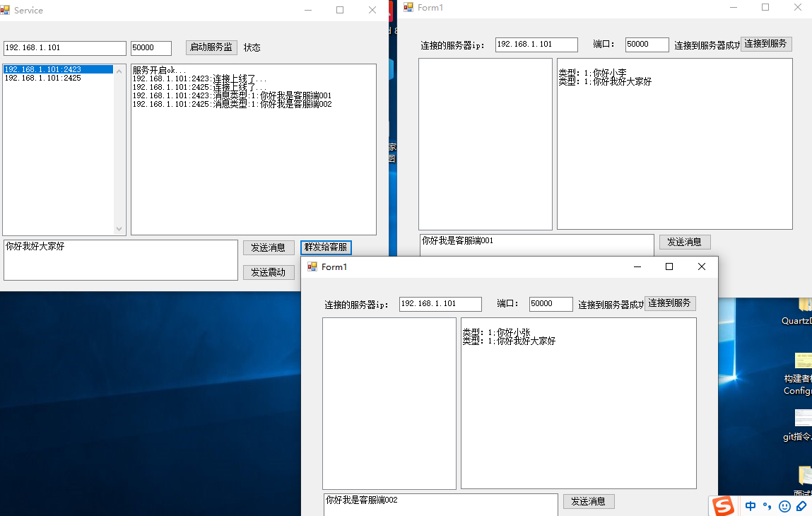Click message box with 你好我是客服端002
The width and height of the screenshot is (812, 516).
441,505
